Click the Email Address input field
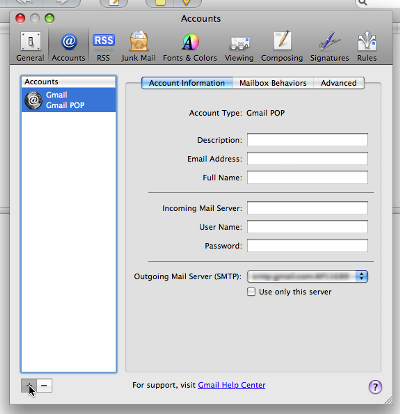This screenshot has height=414, width=400. coord(307,159)
